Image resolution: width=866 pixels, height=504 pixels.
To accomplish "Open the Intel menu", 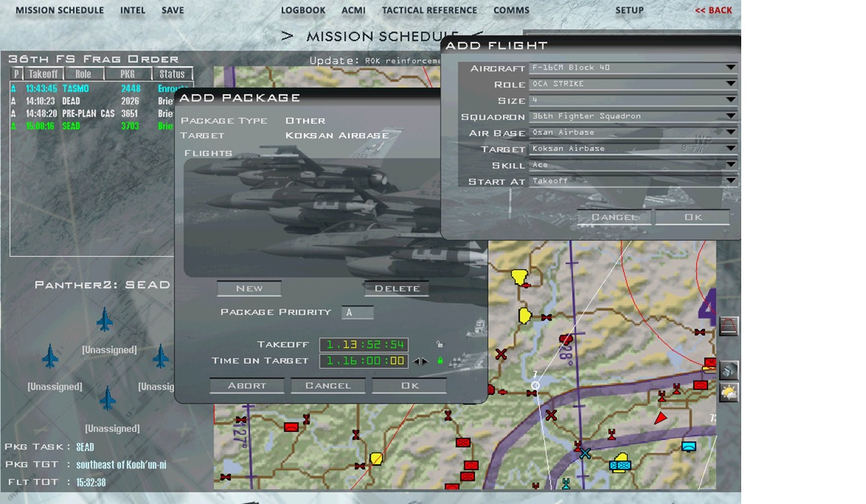I will (x=133, y=11).
